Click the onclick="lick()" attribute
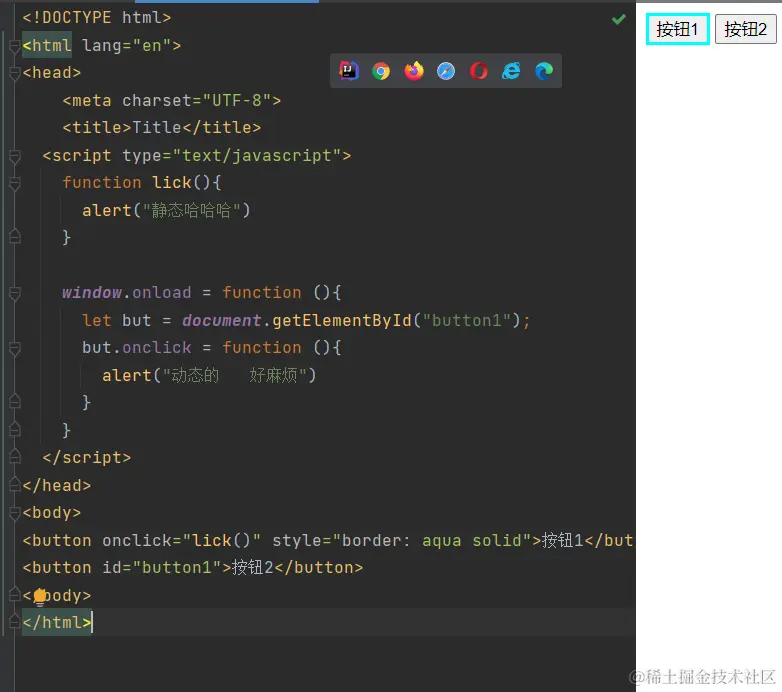 pyautogui.click(x=182, y=540)
